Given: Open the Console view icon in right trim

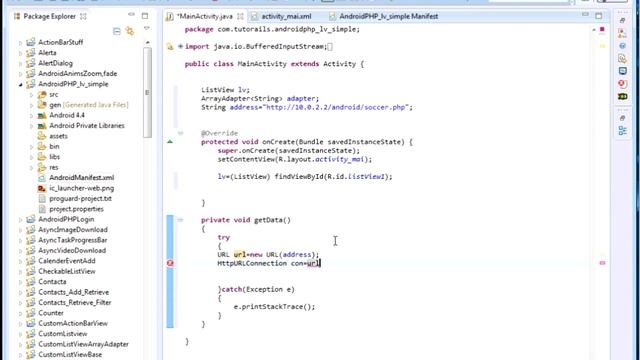Looking at the screenshot, I should pos(622,71).
